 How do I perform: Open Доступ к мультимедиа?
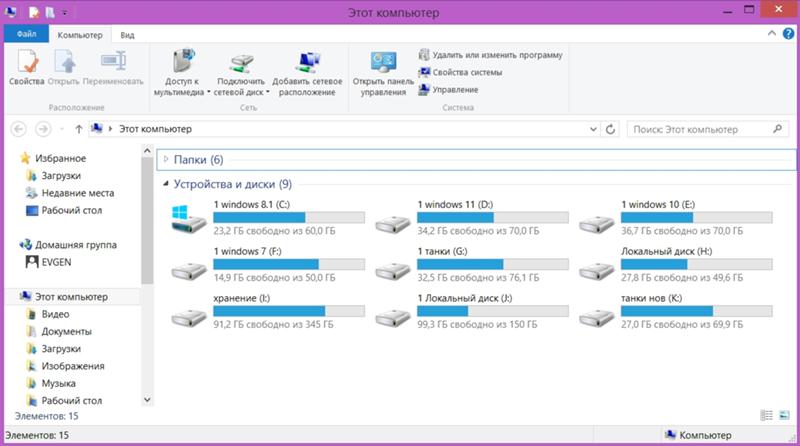182,72
